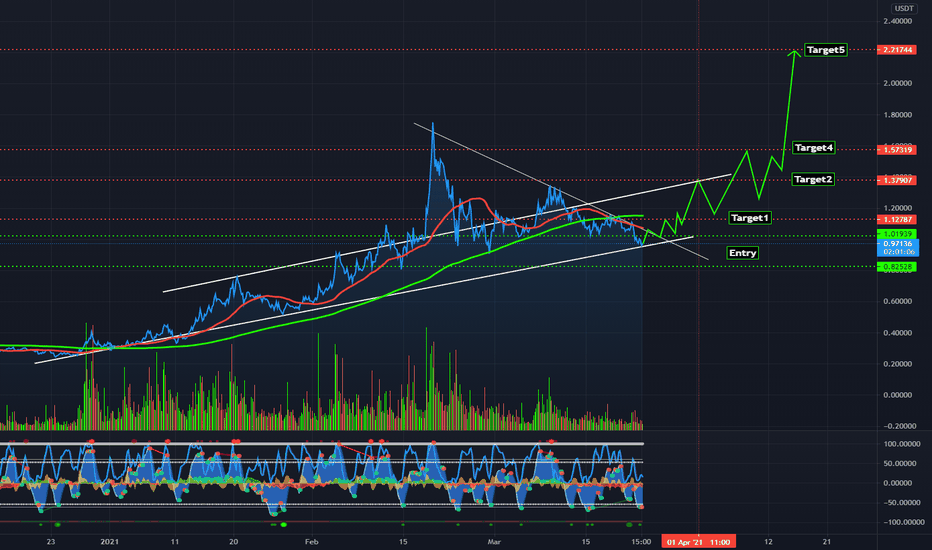Click the -50.00000 indicator axis value
This screenshot has height=550, width=932.
pyautogui.click(x=902, y=503)
